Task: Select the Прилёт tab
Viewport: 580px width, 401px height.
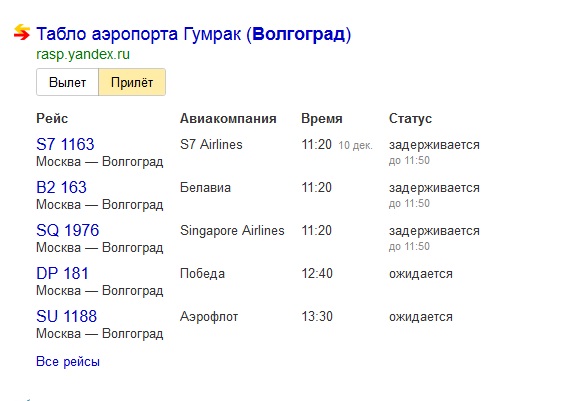Action: click(132, 82)
